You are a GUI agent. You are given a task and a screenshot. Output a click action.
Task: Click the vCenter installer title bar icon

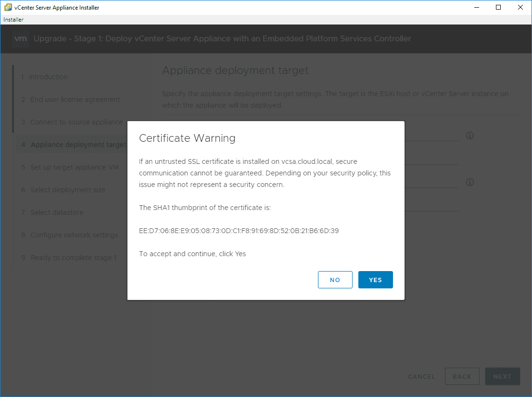8,7
